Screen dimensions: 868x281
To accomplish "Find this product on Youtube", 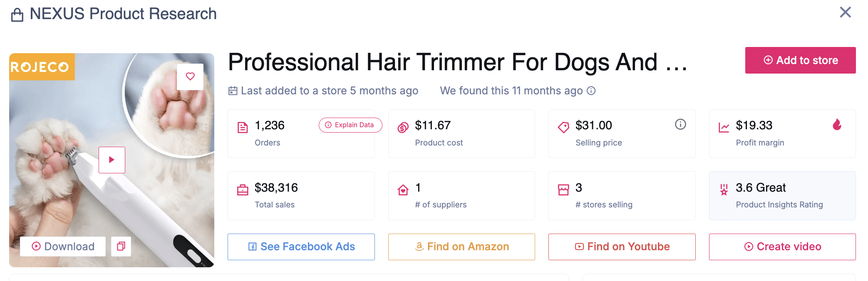I will pos(622,247).
